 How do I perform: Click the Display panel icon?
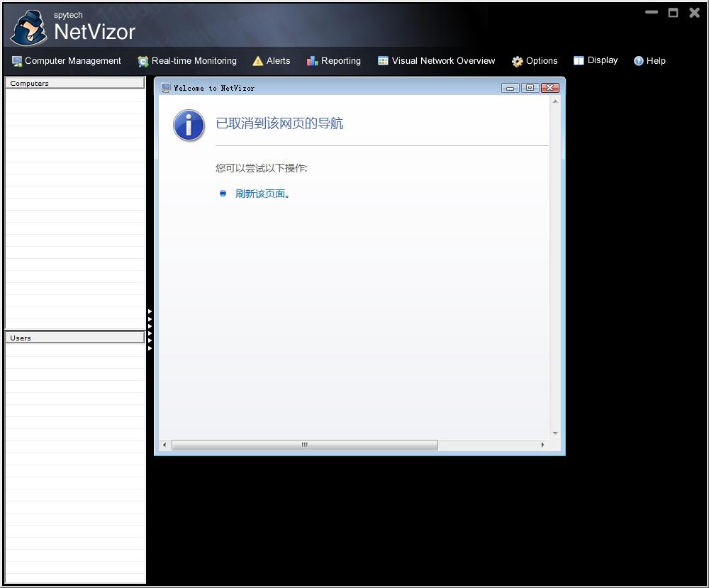coord(579,61)
